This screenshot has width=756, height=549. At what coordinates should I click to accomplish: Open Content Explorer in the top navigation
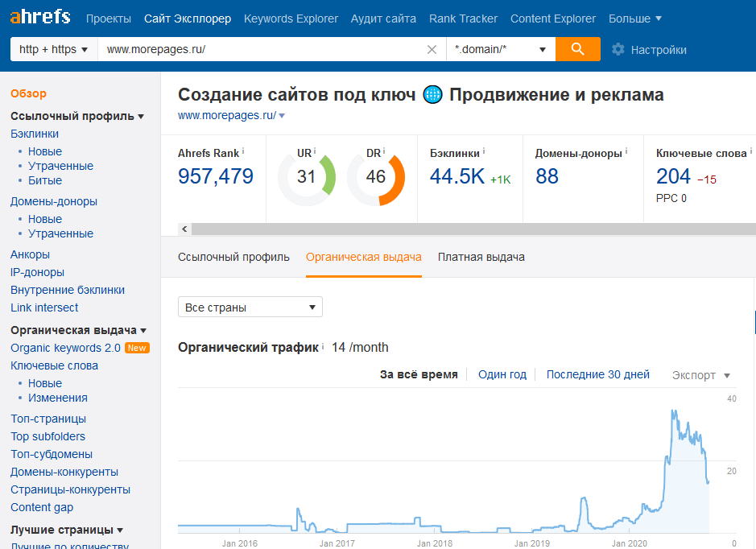pyautogui.click(x=553, y=19)
